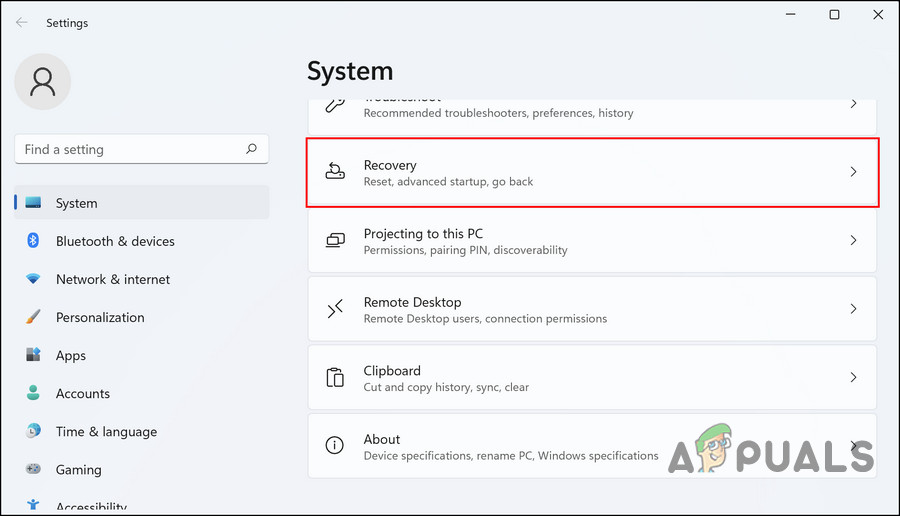Click the About info icon
The image size is (900, 516).
click(336, 446)
